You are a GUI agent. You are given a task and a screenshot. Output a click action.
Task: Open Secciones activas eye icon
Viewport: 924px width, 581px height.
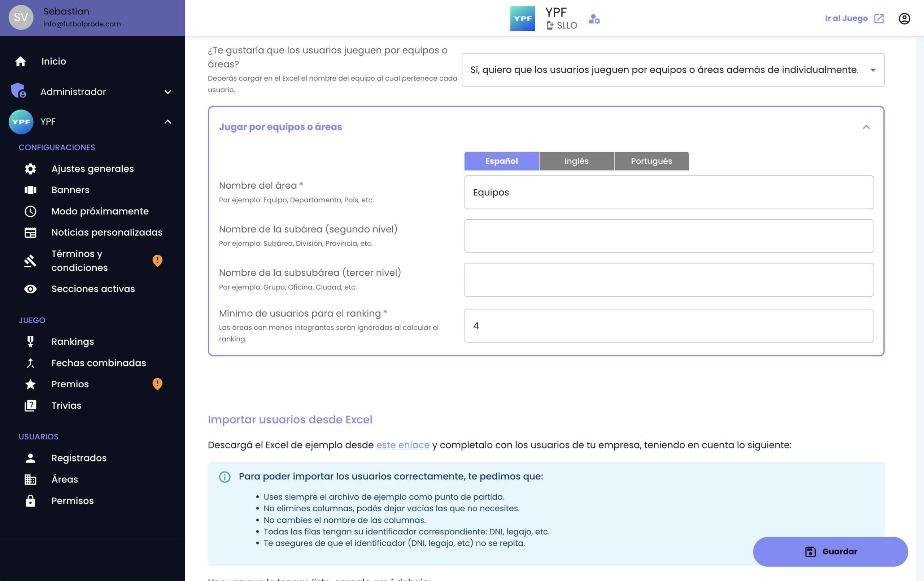30,289
